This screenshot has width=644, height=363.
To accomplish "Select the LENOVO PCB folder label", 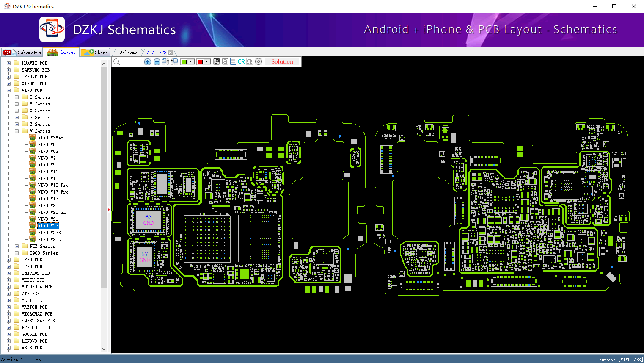I will click(x=34, y=341).
